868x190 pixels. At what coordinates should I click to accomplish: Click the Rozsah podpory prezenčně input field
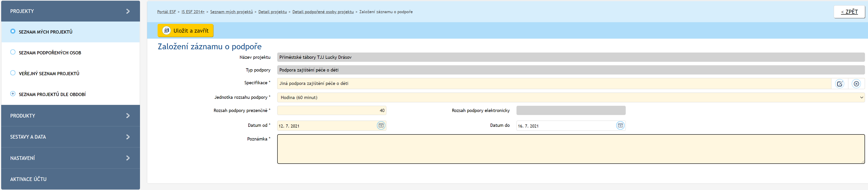pyautogui.click(x=331, y=110)
